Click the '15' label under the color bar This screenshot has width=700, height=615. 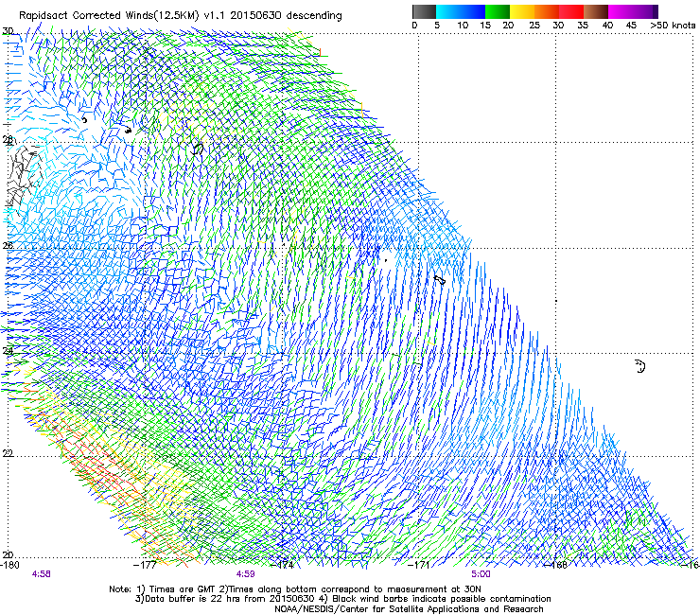click(485, 26)
